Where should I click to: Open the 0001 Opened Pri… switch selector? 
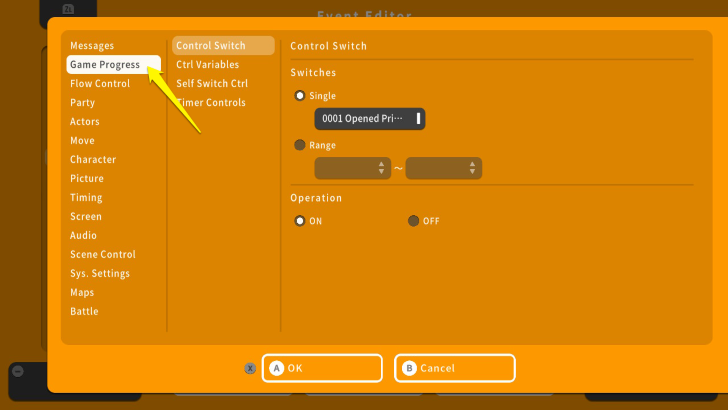pos(370,119)
